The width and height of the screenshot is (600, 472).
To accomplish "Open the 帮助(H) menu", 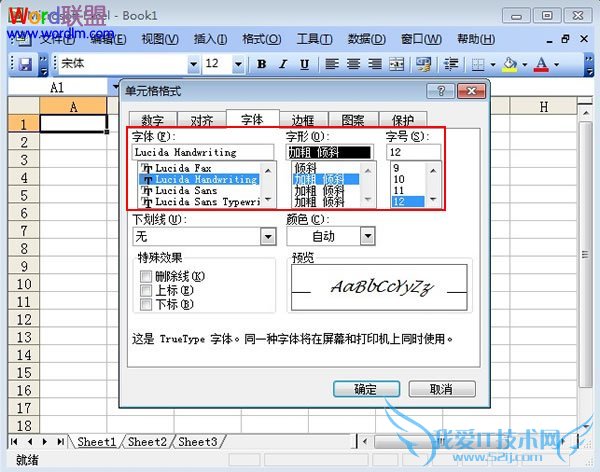I will click(x=476, y=39).
